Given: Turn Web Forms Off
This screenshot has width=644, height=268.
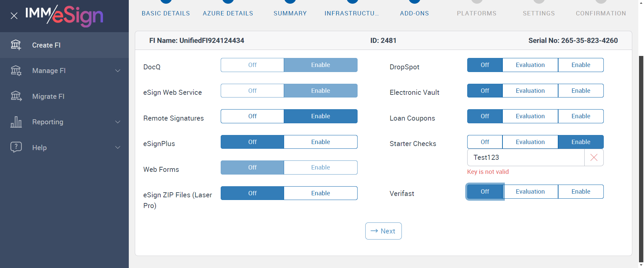Looking at the screenshot, I should pyautogui.click(x=252, y=167).
